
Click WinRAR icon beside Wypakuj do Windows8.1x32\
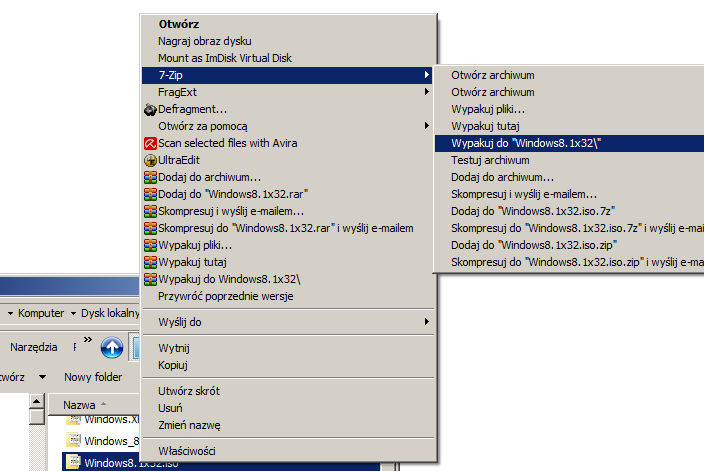coord(150,280)
